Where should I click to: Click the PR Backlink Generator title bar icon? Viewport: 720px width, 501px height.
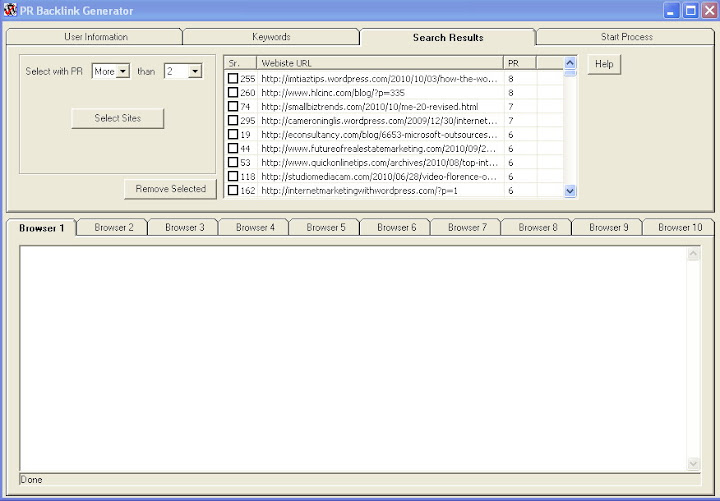coord(10,10)
